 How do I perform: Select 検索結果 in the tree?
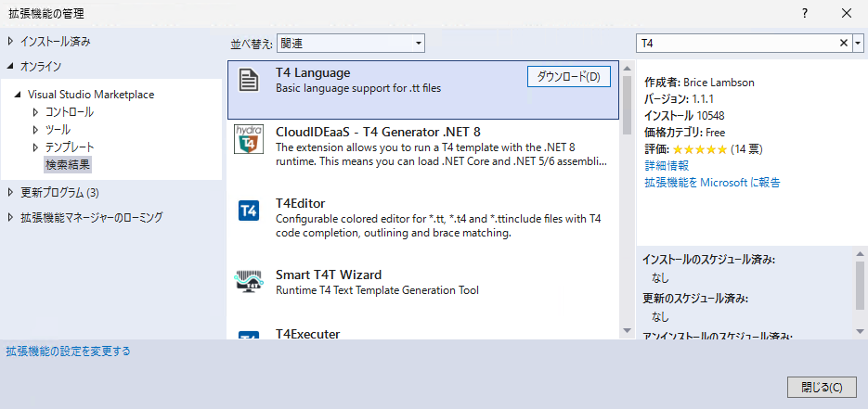pyautogui.click(x=68, y=164)
